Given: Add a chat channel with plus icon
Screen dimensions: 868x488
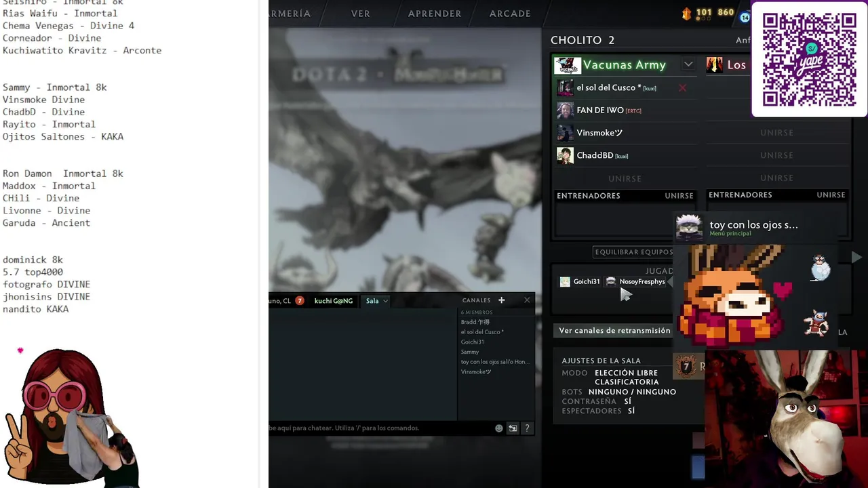Looking at the screenshot, I should [x=502, y=300].
